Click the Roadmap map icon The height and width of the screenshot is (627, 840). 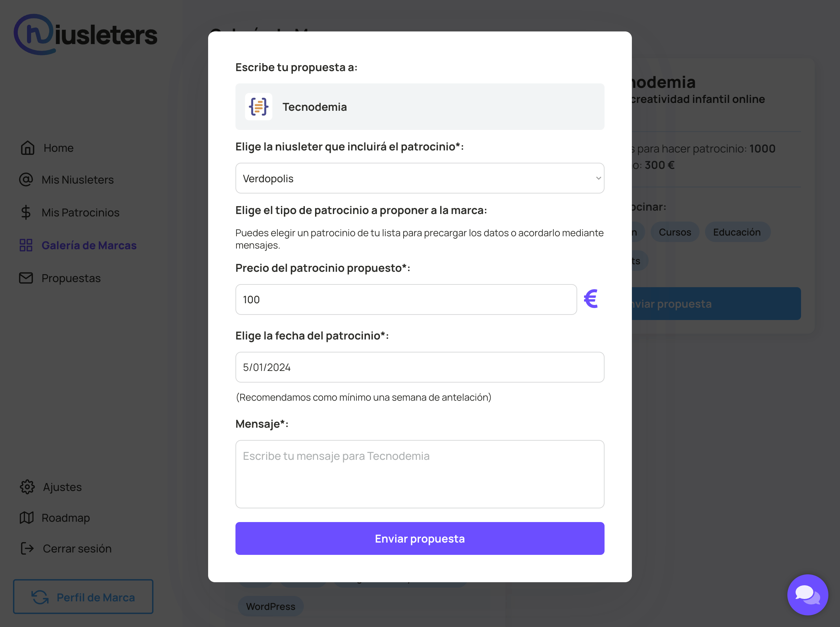click(x=27, y=518)
